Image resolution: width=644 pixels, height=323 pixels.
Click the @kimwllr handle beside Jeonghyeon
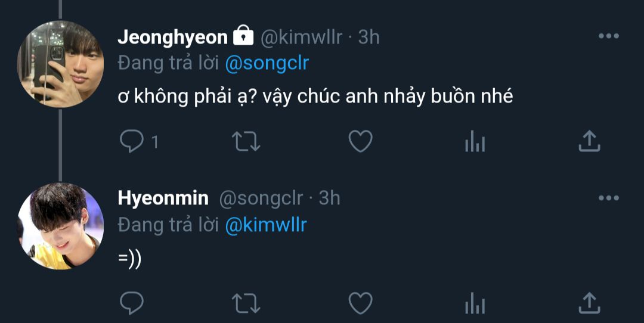click(x=302, y=37)
